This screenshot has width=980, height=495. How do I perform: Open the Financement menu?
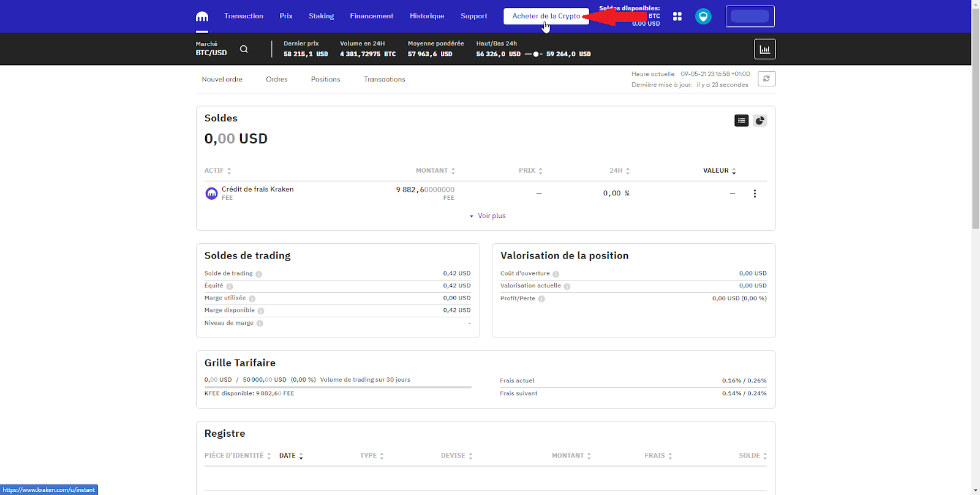[372, 16]
